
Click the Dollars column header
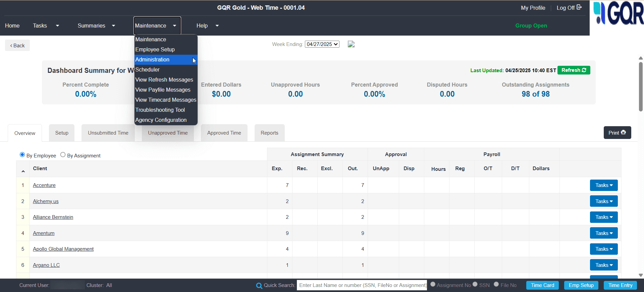click(x=541, y=168)
